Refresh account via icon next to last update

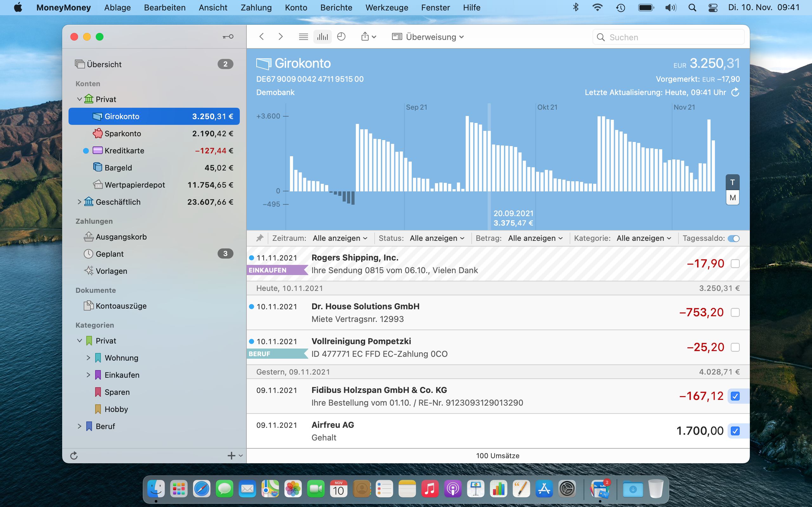coord(735,92)
